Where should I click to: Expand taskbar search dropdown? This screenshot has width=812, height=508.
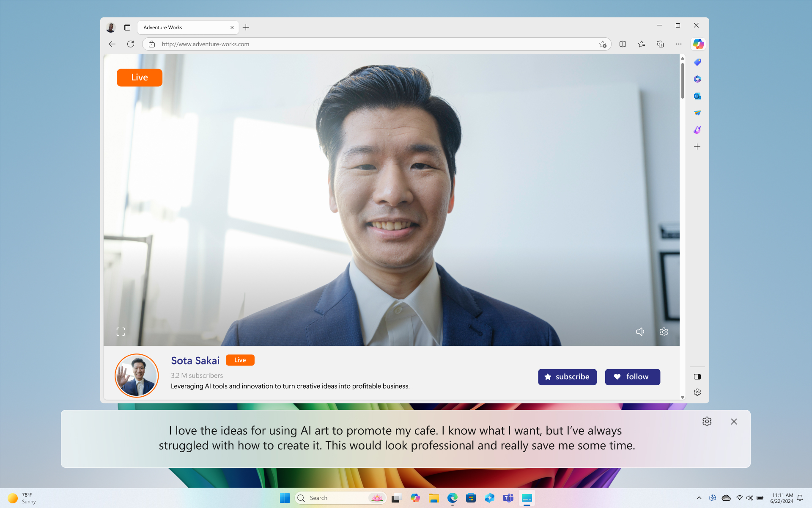point(376,497)
